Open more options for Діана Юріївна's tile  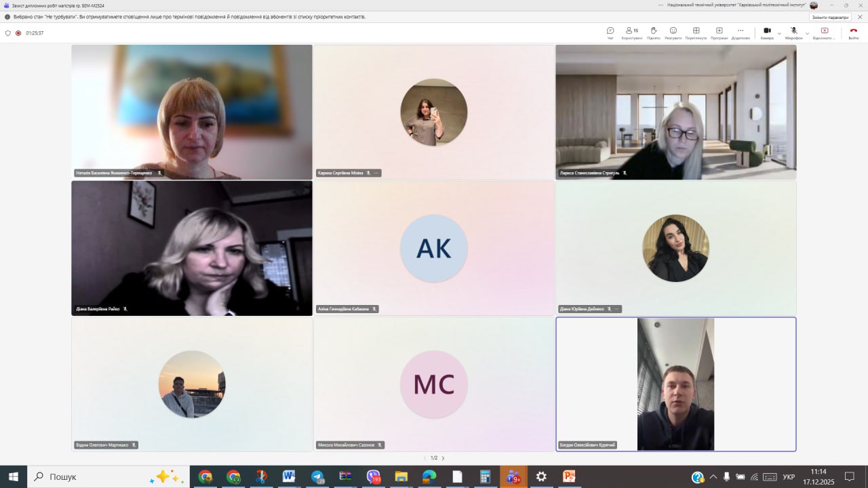click(616, 309)
